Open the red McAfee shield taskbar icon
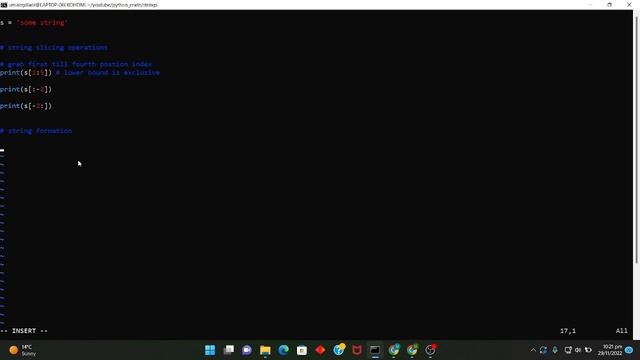Image resolution: width=640 pixels, height=360 pixels. point(357,350)
